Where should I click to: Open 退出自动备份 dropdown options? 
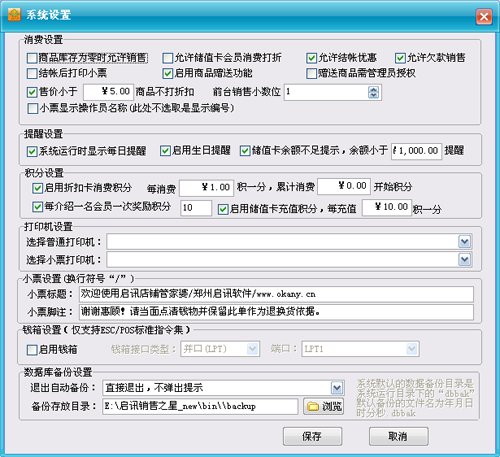click(x=337, y=388)
